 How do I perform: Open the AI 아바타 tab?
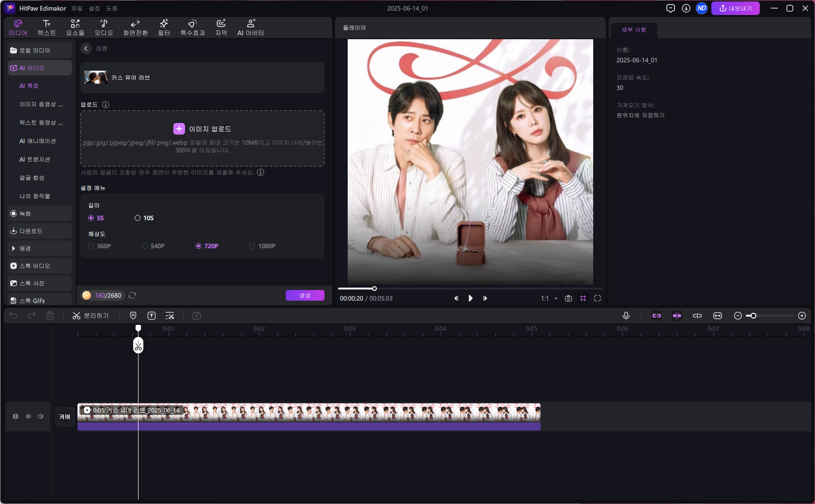coord(251,28)
